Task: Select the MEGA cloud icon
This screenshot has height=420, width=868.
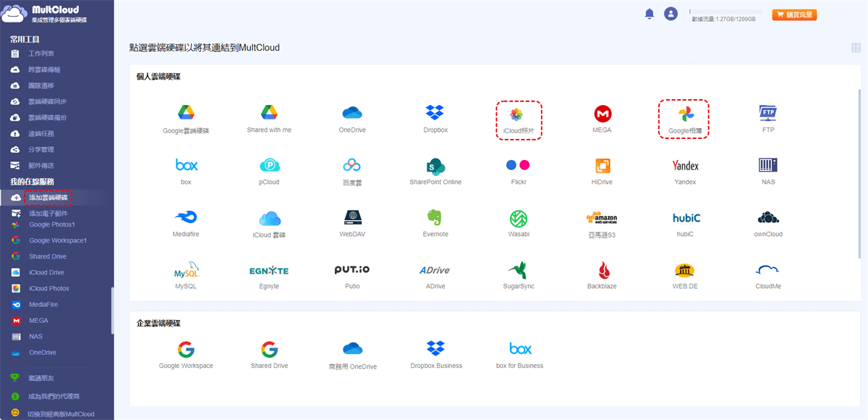Action: pyautogui.click(x=602, y=114)
